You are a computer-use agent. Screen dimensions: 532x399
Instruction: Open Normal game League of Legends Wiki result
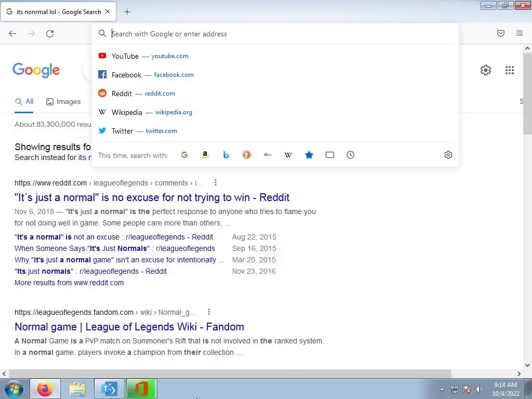[129, 327]
